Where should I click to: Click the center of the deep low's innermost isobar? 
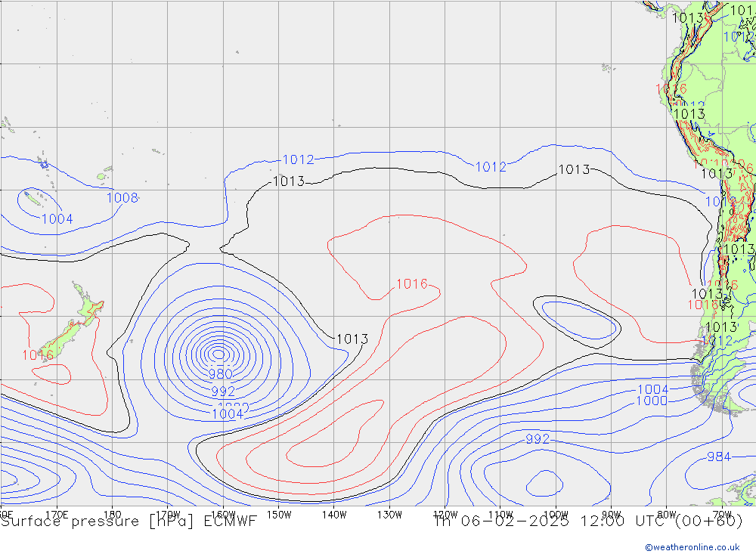pyautogui.click(x=219, y=354)
